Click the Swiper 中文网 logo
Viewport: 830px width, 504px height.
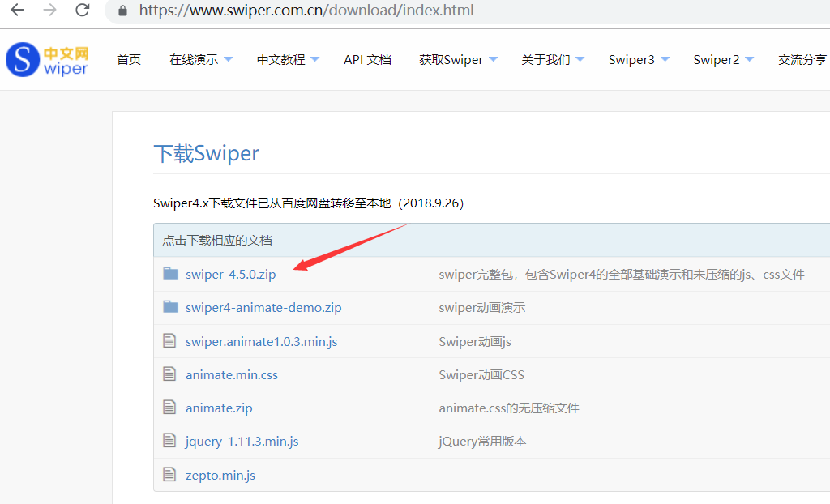pos(47,60)
